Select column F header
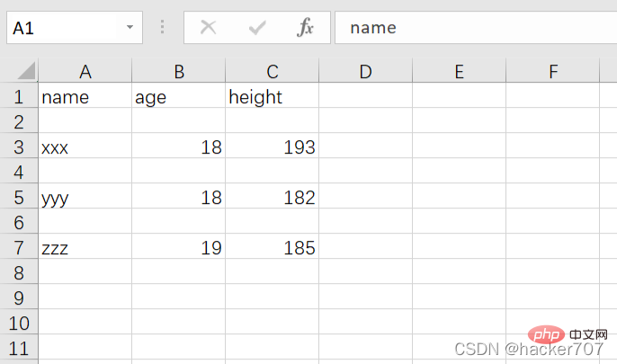 coord(552,72)
